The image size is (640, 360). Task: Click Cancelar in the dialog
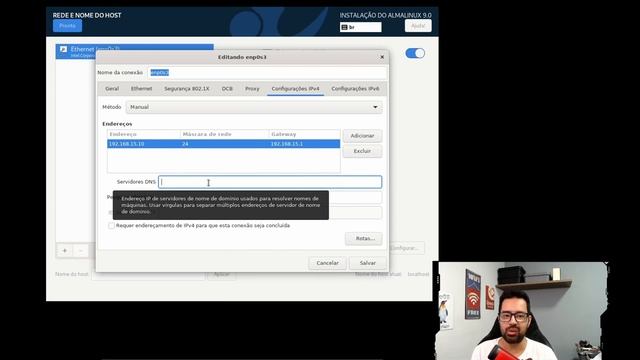pyautogui.click(x=327, y=263)
